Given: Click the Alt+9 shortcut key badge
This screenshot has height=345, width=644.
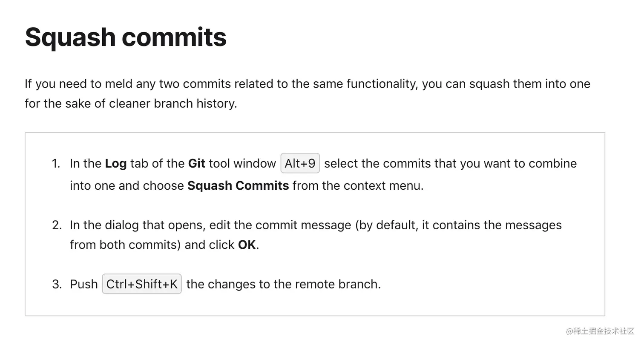Looking at the screenshot, I should point(300,163).
